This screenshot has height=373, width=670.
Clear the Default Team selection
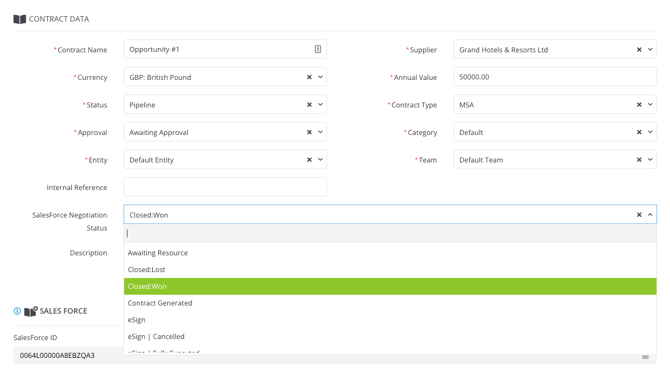(639, 160)
